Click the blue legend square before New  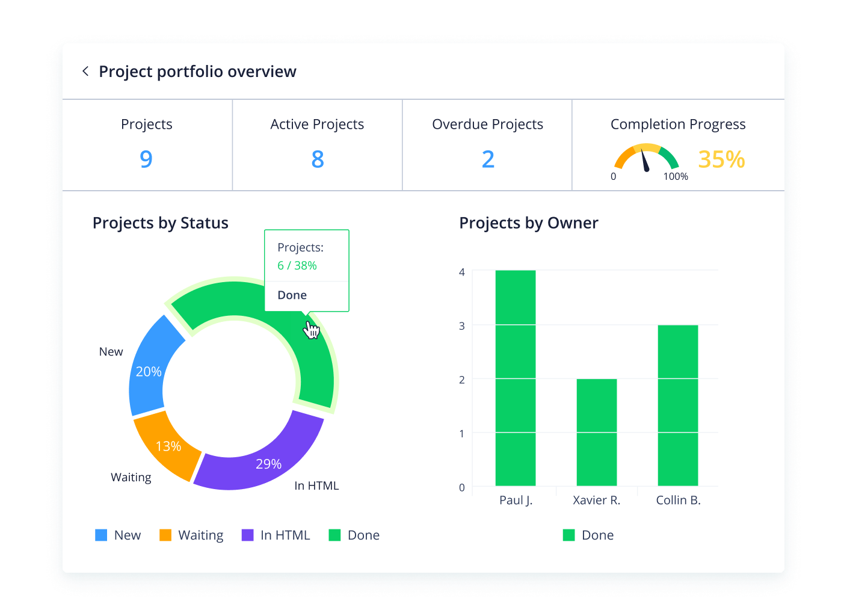[100, 534]
